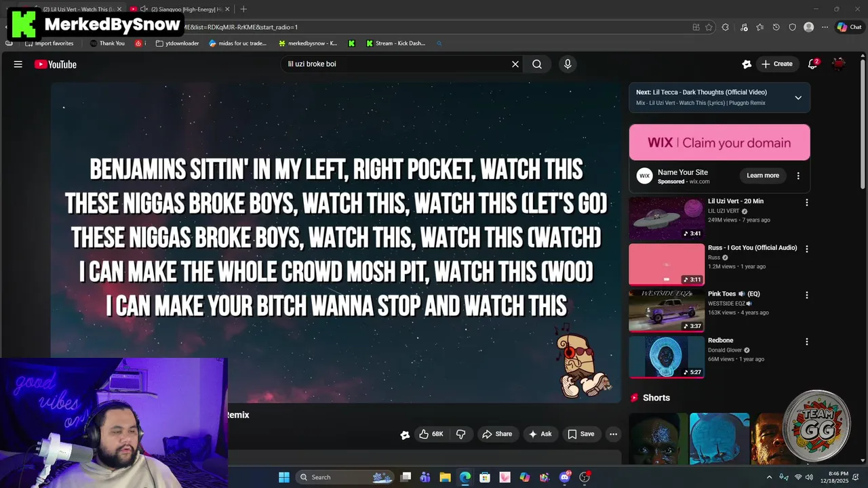
Task: Open the Copilot Chat button
Action: click(849, 27)
